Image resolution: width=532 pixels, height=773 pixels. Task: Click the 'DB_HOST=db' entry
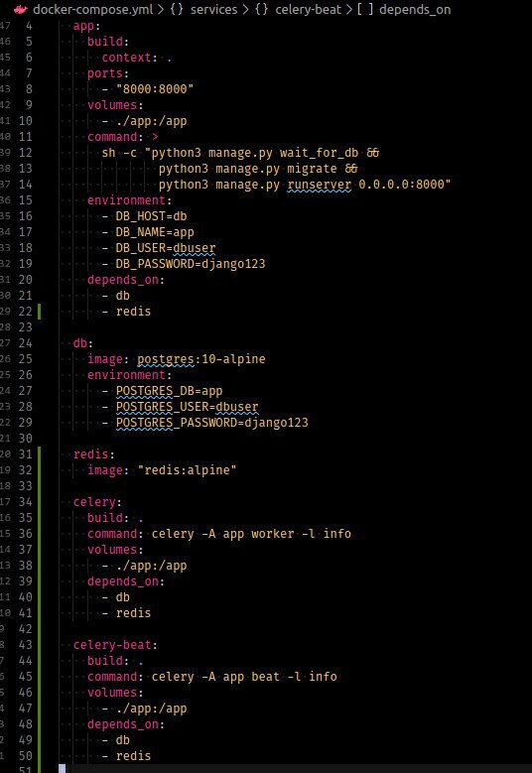click(152, 216)
